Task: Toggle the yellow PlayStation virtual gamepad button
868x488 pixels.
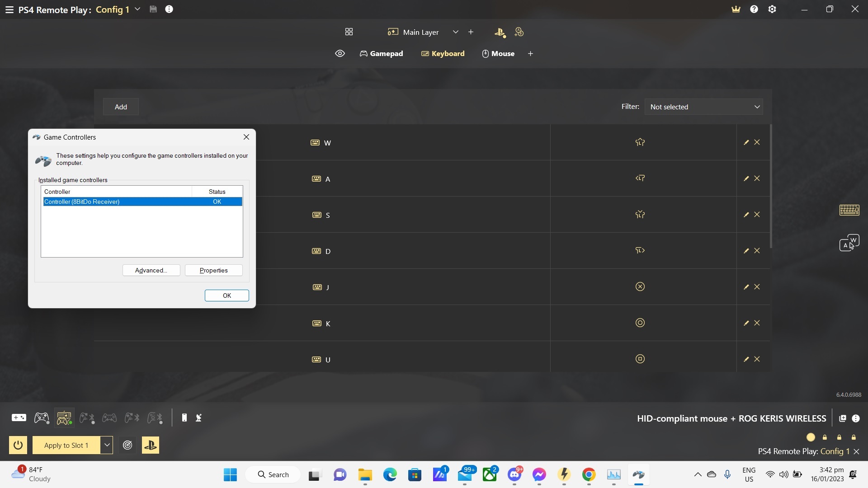Action: [x=151, y=445]
